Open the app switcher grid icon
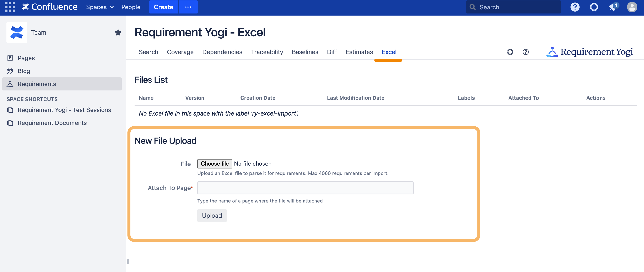Screen dimensions: 644x272 coord(10,7)
